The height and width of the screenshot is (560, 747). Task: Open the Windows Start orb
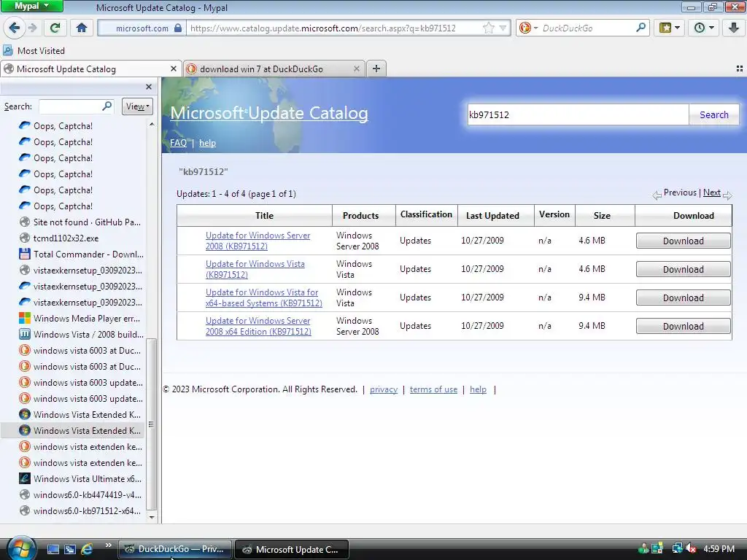[x=20, y=548]
